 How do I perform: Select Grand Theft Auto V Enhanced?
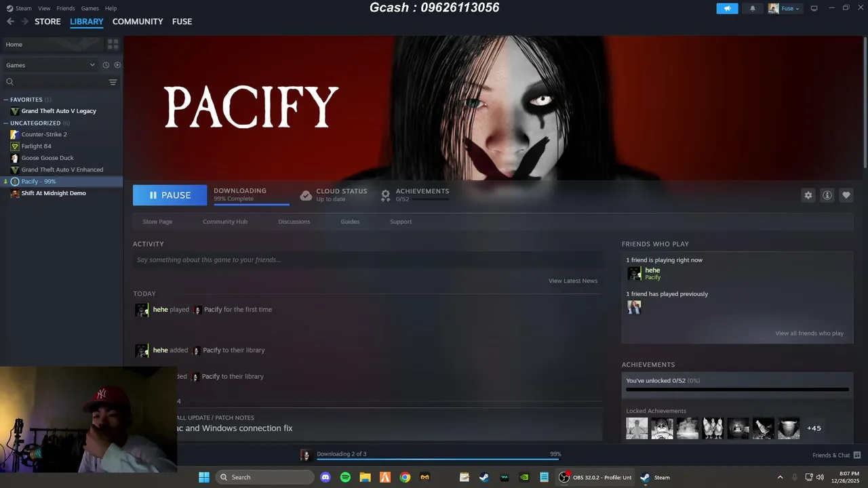point(61,169)
